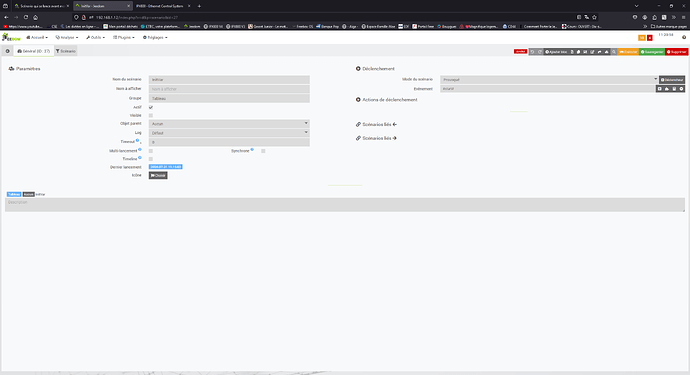Click the browser back arrow
Viewport: 690px width, 375px height.
pos(6,17)
